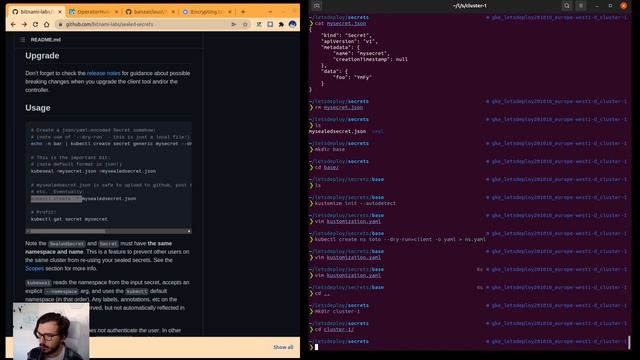Viewport: 640px width, 360px height.
Task: Click the 'kubectl create ns toto' command
Action: click(x=400, y=240)
